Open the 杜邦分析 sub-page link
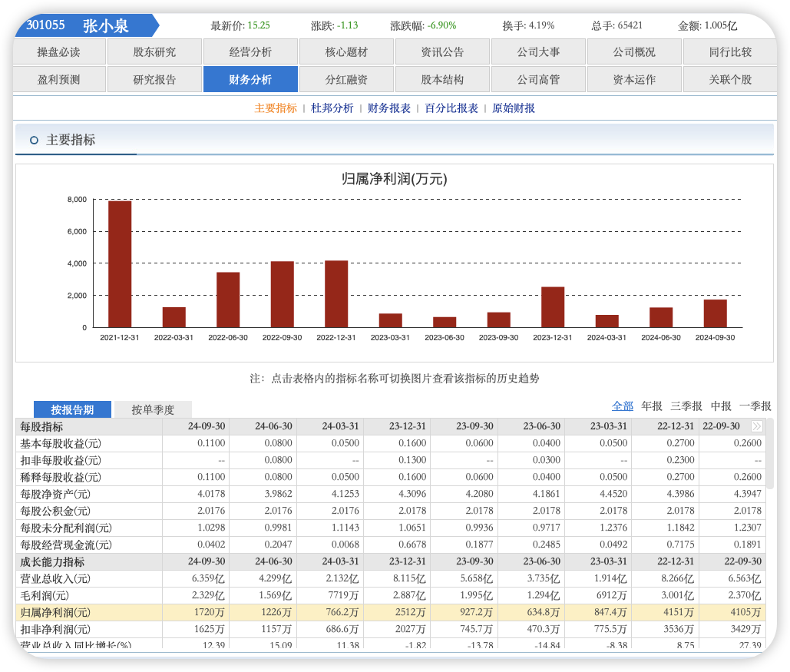Image resolution: width=790 pixels, height=672 pixels. tap(332, 108)
